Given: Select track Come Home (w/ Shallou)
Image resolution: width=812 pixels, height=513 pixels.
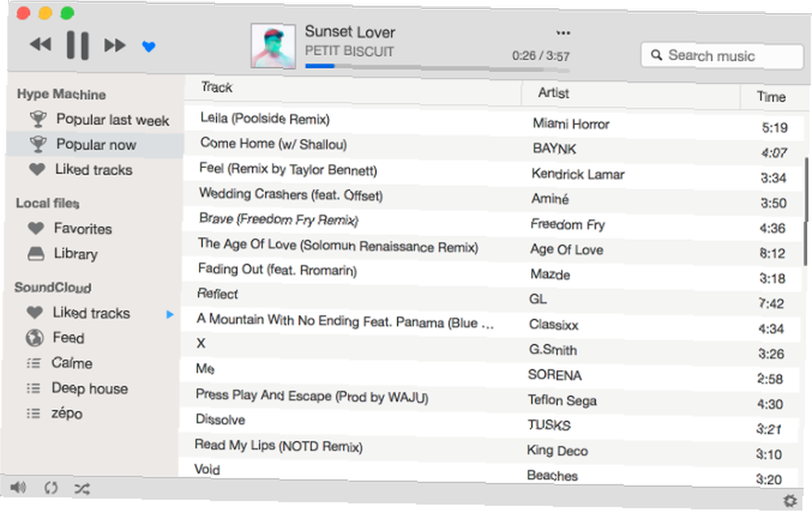Looking at the screenshot, I should pyautogui.click(x=274, y=144).
